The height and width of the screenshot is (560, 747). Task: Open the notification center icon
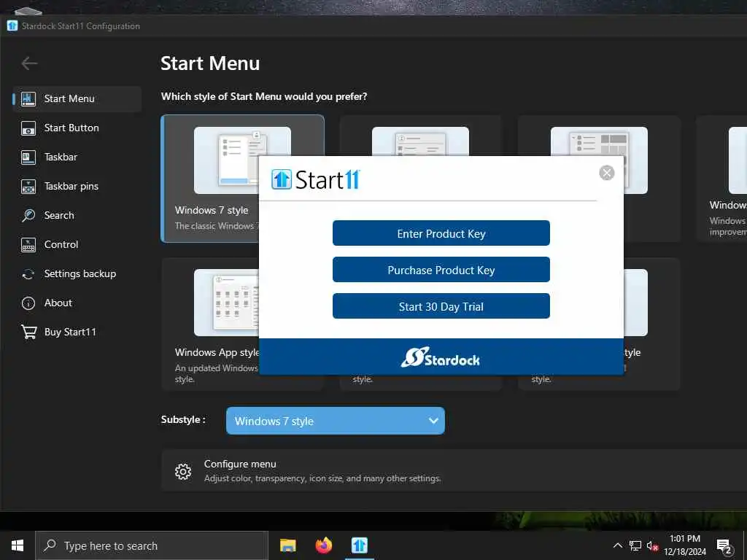[724, 547]
